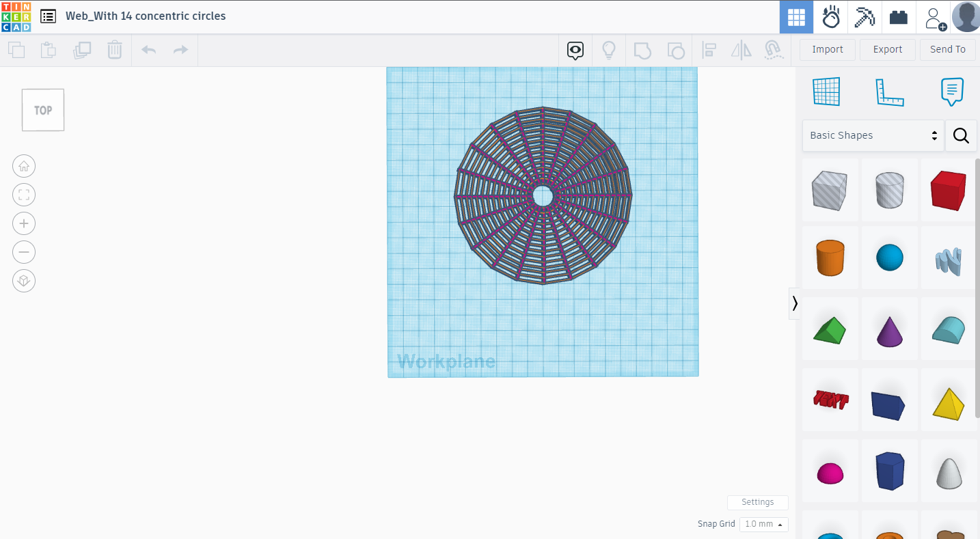The height and width of the screenshot is (539, 980).
Task: Open the shape search magnifier
Action: pyautogui.click(x=961, y=135)
